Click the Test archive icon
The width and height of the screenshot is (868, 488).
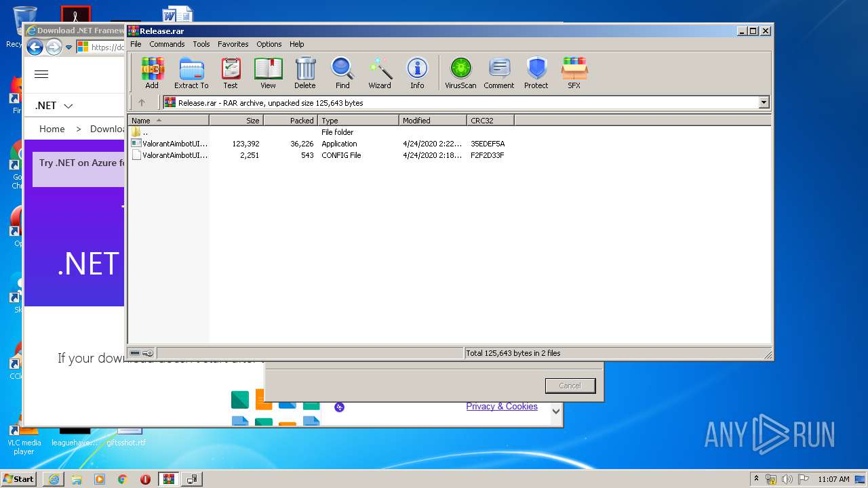(231, 73)
